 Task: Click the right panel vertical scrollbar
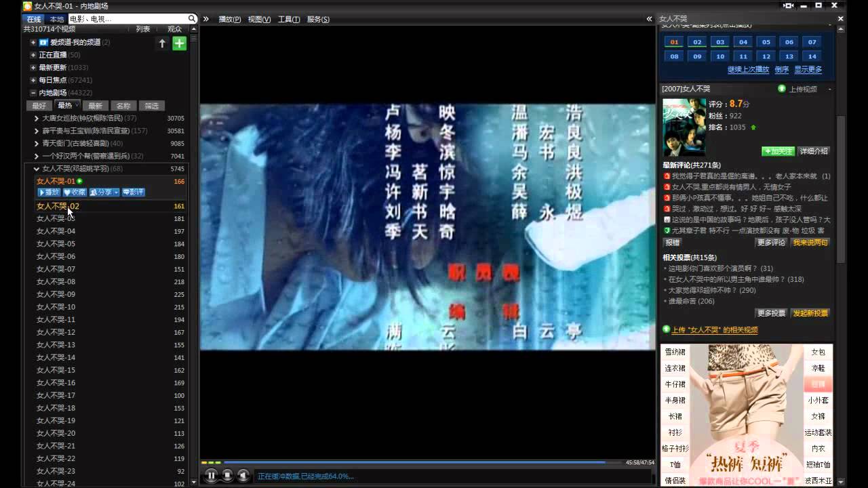pos(841,190)
